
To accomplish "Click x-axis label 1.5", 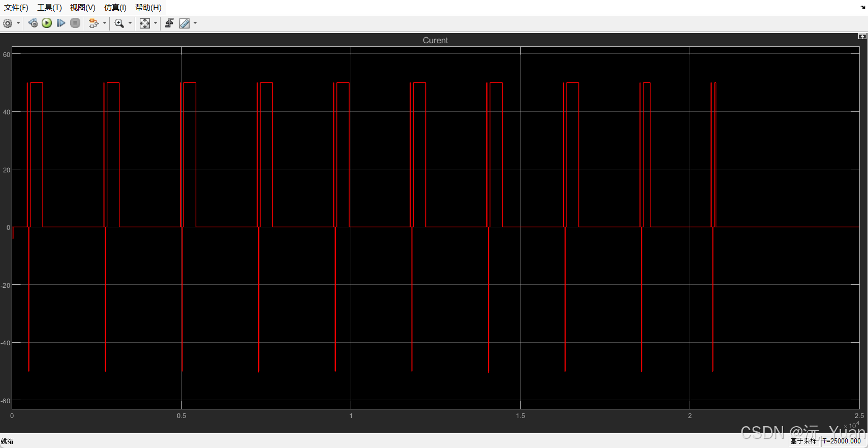I will click(520, 415).
